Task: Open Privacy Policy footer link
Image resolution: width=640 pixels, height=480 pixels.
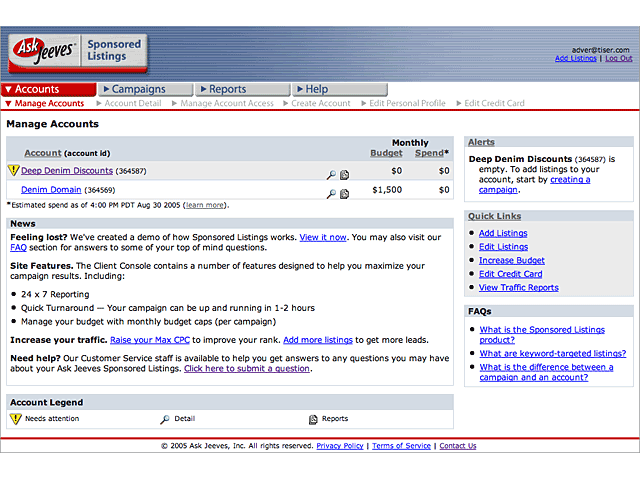Action: coord(340,446)
